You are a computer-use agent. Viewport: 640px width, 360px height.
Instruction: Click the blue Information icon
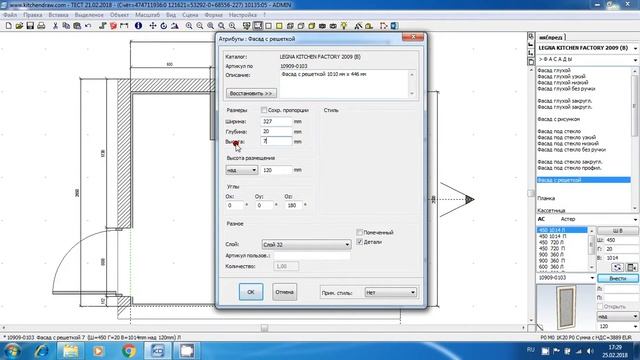(138, 26)
